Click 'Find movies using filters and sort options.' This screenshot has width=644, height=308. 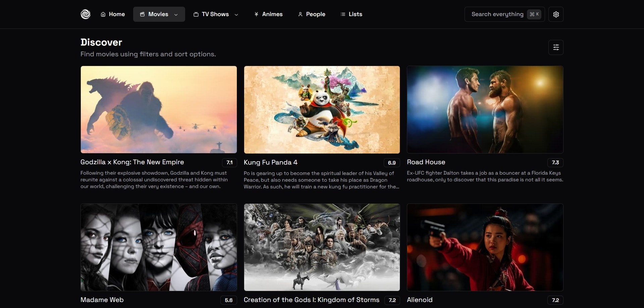coord(148,54)
